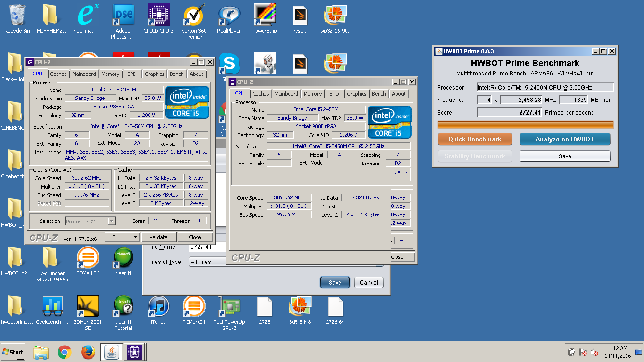Open the Recycle Bin desktop icon
The image size is (644, 362).
pyautogui.click(x=17, y=19)
